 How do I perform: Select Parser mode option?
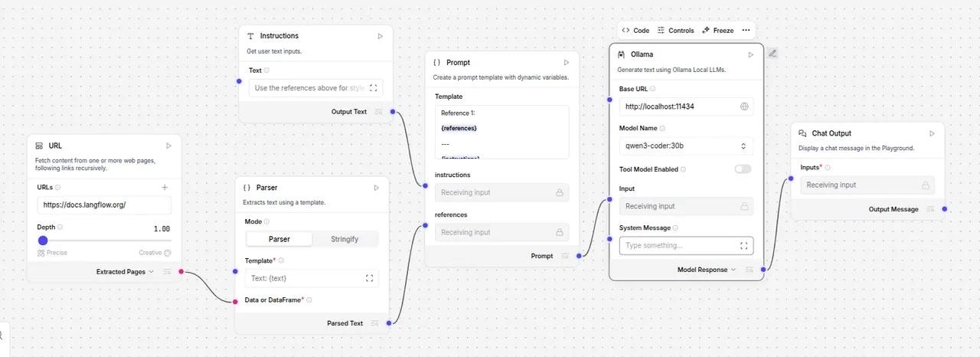coord(279,239)
